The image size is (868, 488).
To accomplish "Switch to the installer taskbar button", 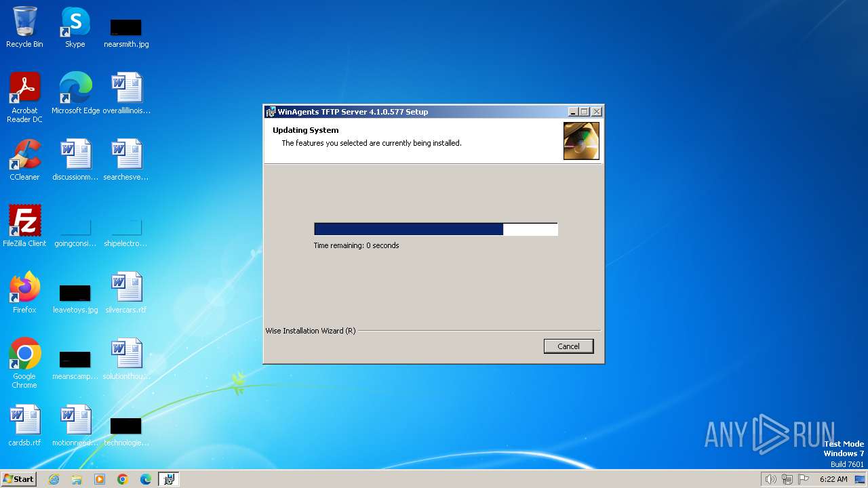I will pos(169,479).
